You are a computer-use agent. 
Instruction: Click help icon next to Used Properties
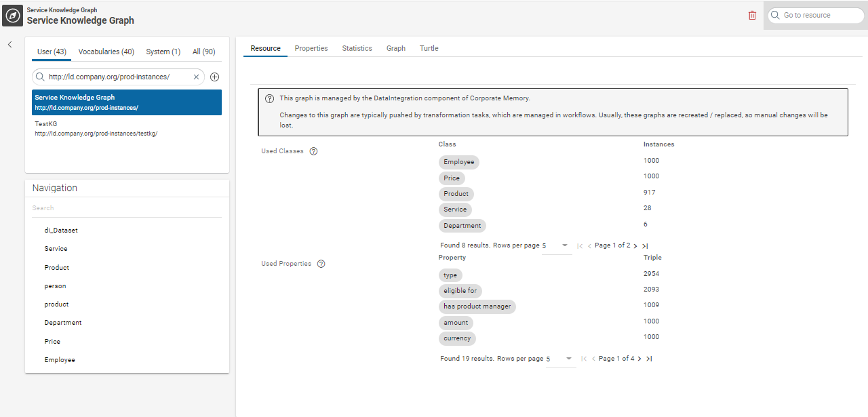pyautogui.click(x=321, y=264)
